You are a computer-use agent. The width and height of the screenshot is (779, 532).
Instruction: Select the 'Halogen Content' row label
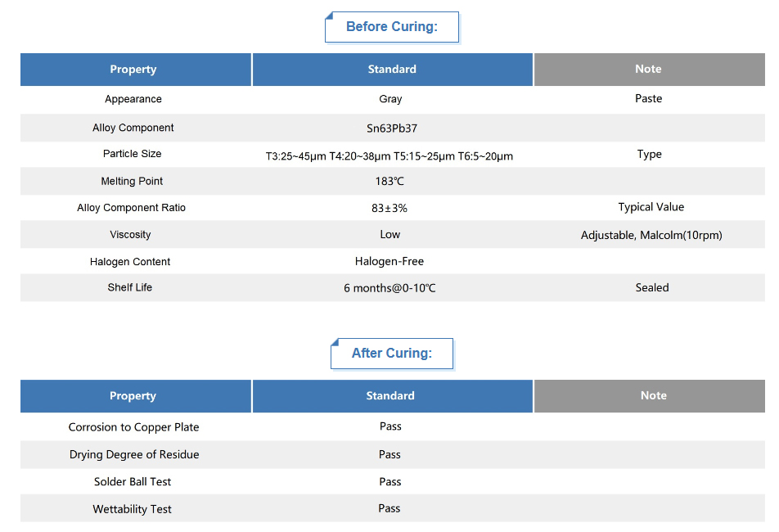(x=130, y=262)
